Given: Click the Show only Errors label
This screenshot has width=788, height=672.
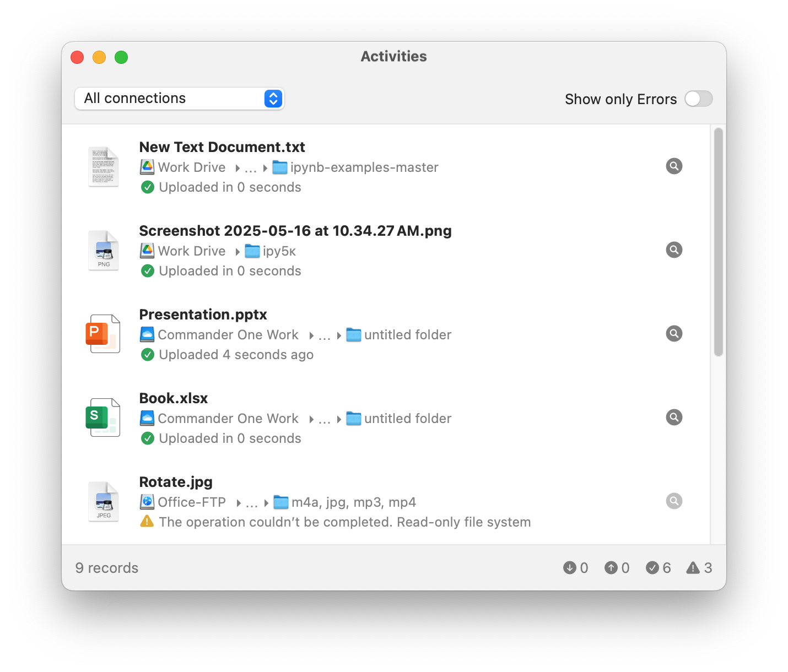Looking at the screenshot, I should (x=620, y=99).
